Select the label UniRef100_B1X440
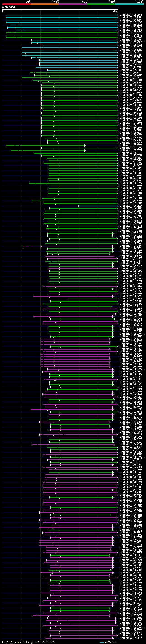Viewport: 146px width, 644px height. [x=131, y=171]
